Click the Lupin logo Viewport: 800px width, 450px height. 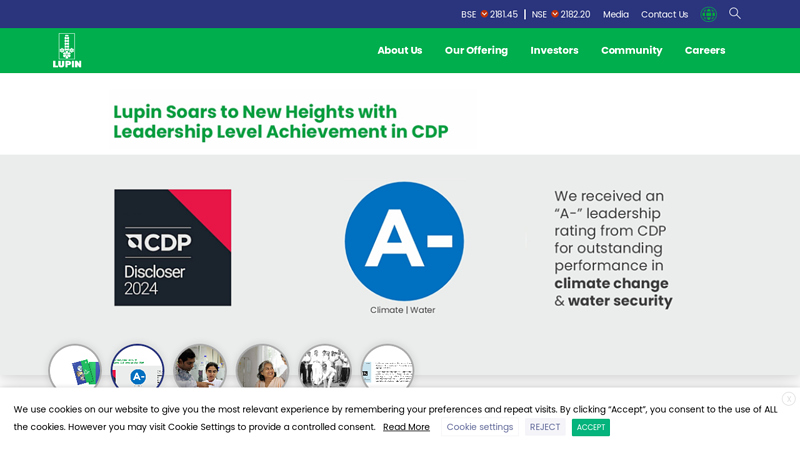click(67, 50)
